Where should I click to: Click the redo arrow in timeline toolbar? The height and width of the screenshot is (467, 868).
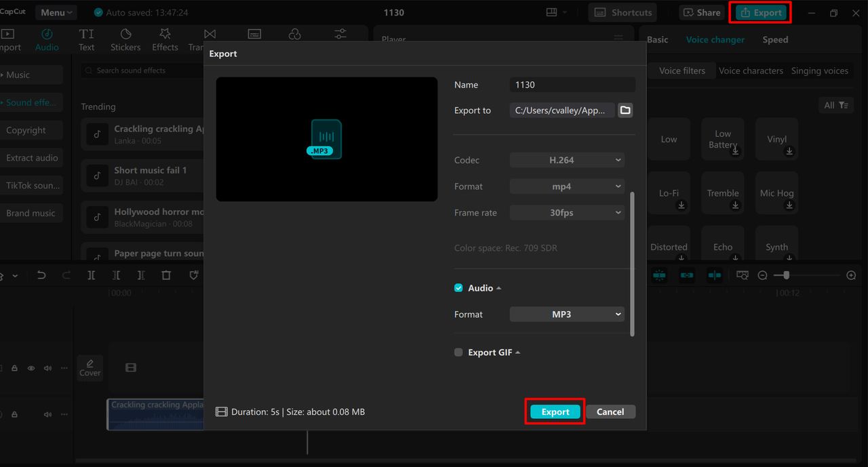(x=66, y=275)
